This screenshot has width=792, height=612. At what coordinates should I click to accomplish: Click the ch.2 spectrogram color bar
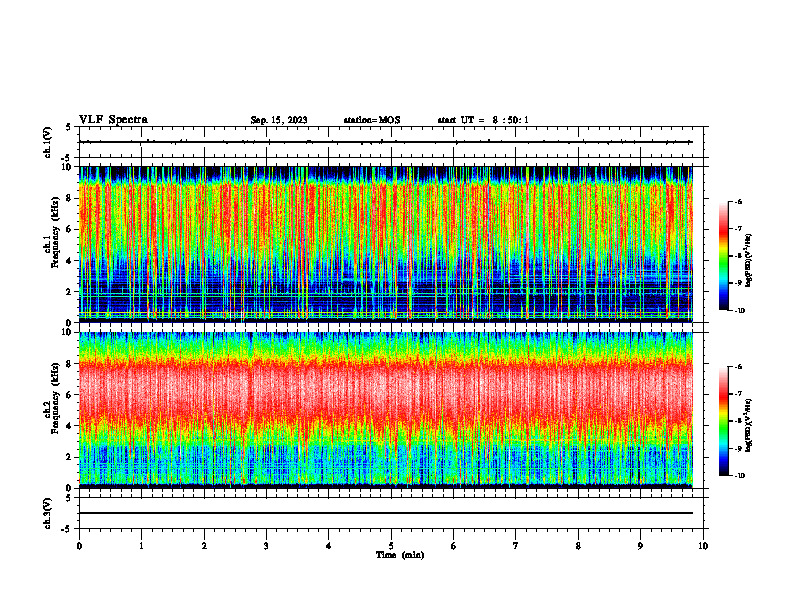coord(723,421)
